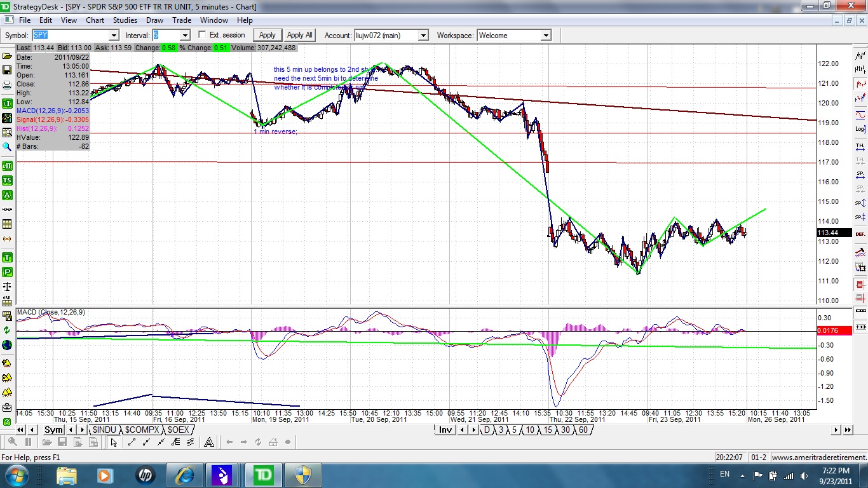The width and height of the screenshot is (868, 488).
Task: Click the chart scroll right single arrow
Action: coord(837,430)
